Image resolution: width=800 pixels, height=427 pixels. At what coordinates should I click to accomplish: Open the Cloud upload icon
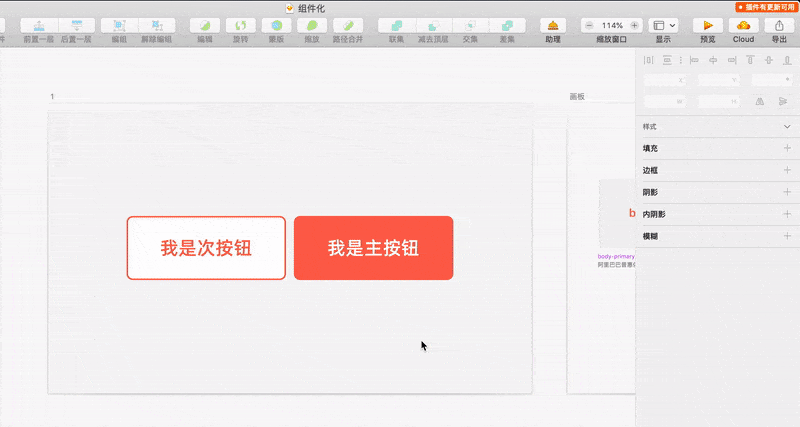point(743,25)
